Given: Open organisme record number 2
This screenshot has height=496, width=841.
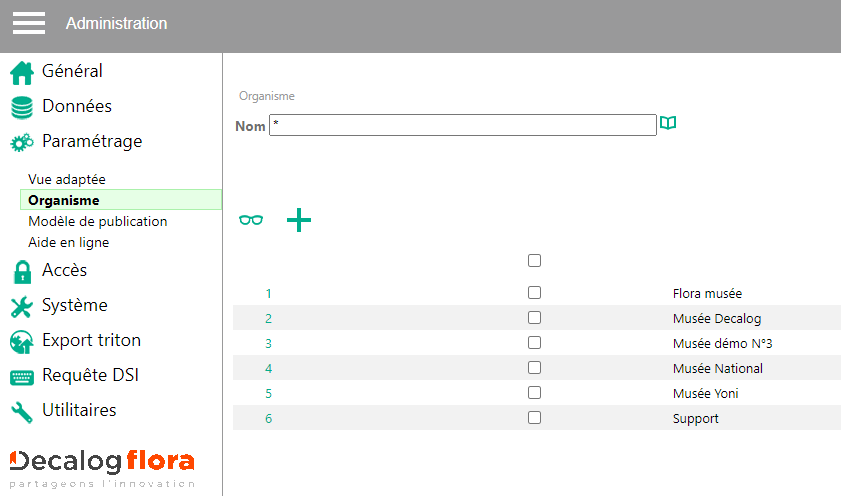Looking at the screenshot, I should [268, 319].
